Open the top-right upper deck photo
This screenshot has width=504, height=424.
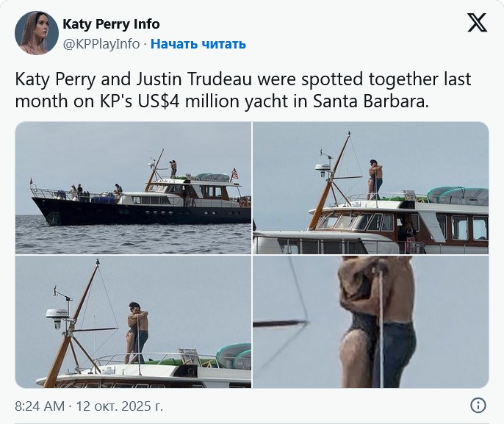point(371,188)
